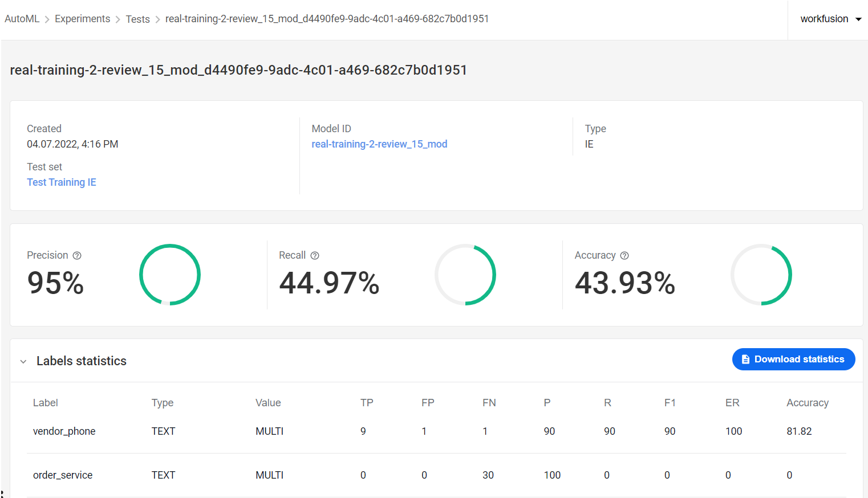Click the Precision circular progress ring

(170, 275)
